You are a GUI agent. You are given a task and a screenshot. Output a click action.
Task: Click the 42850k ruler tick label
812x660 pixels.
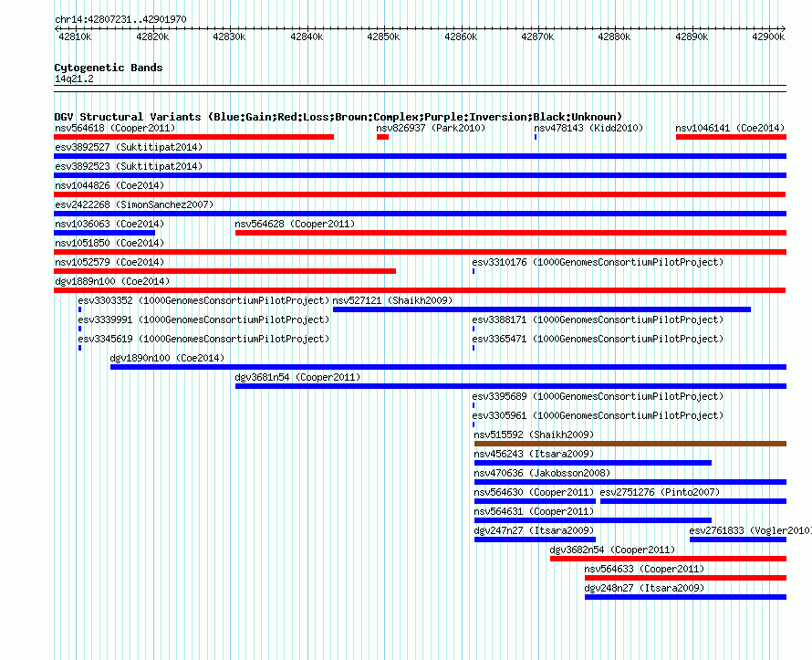[x=383, y=37]
